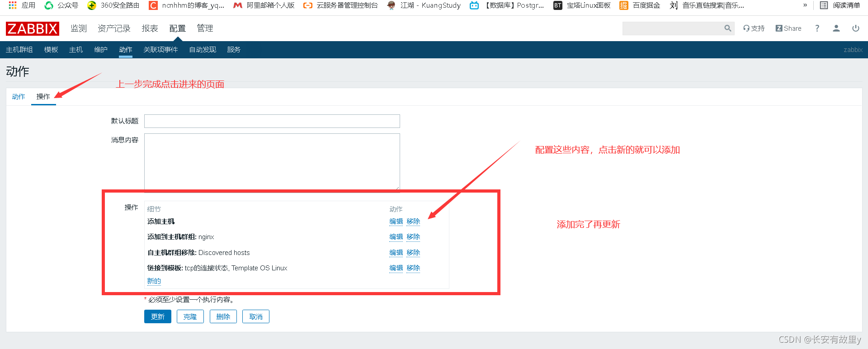868x349 pixels.
Task: Remove the 添加到主机群组 nginx operation
Action: tap(413, 237)
